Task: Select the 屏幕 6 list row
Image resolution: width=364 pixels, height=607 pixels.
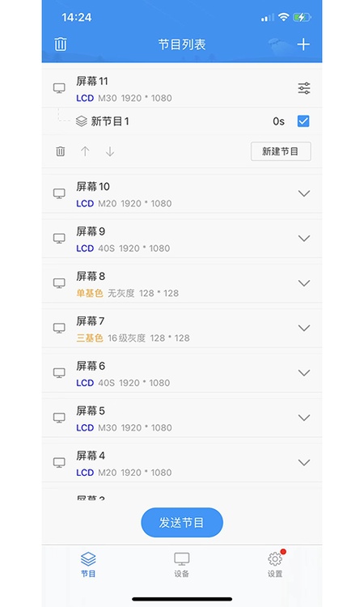Action: [x=182, y=373]
